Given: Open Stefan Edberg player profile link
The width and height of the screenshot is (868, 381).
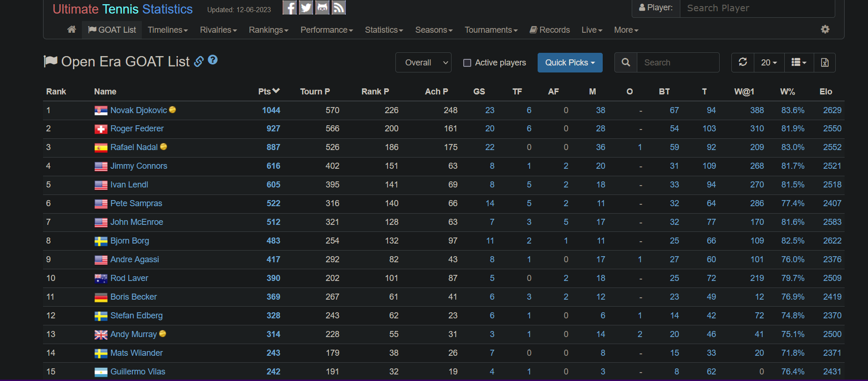Looking at the screenshot, I should coord(137,316).
